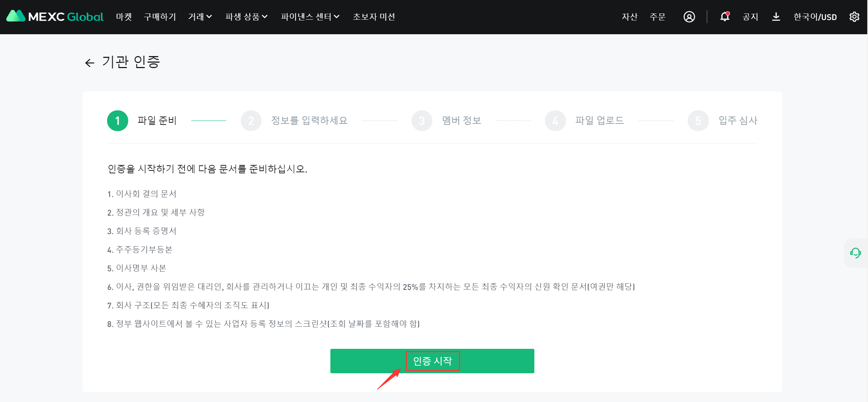The height and width of the screenshot is (402, 868).
Task: Expand the 파생 상품 dropdown menu
Action: (246, 17)
